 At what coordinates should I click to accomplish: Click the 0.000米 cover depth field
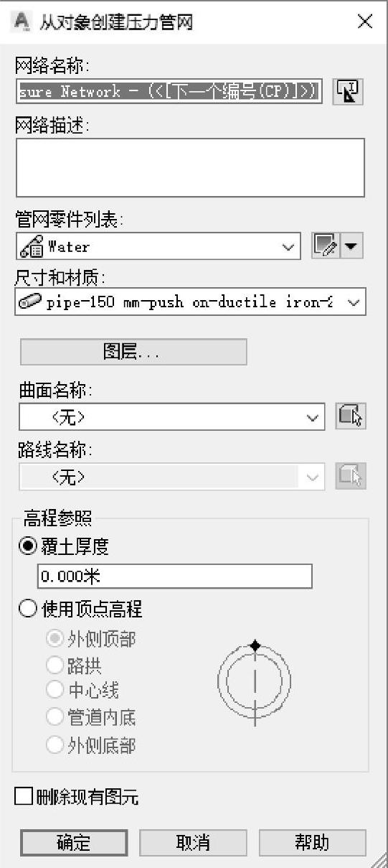click(x=174, y=577)
